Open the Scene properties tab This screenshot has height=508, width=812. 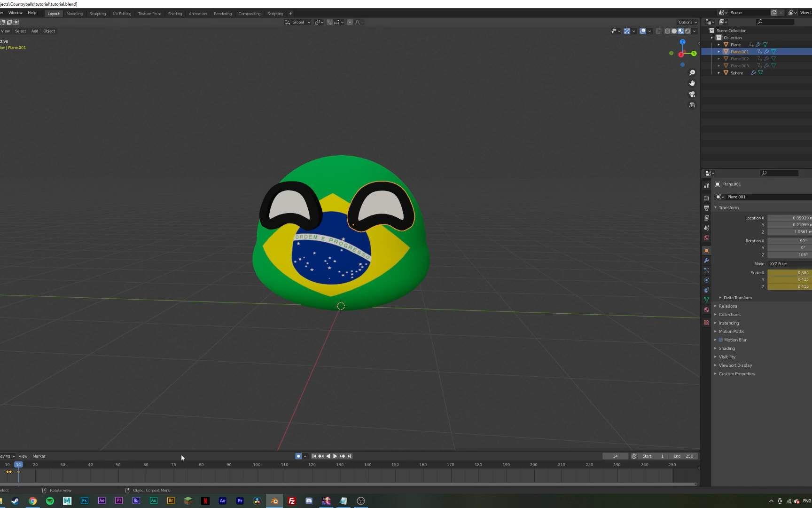[706, 228]
